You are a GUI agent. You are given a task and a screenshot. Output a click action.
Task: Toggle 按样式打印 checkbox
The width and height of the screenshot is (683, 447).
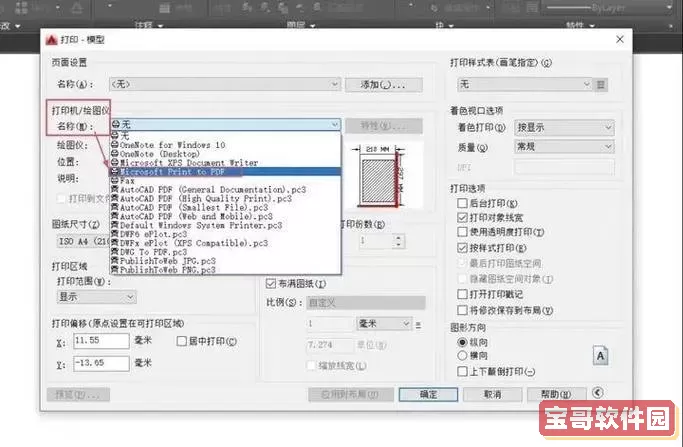pos(462,247)
